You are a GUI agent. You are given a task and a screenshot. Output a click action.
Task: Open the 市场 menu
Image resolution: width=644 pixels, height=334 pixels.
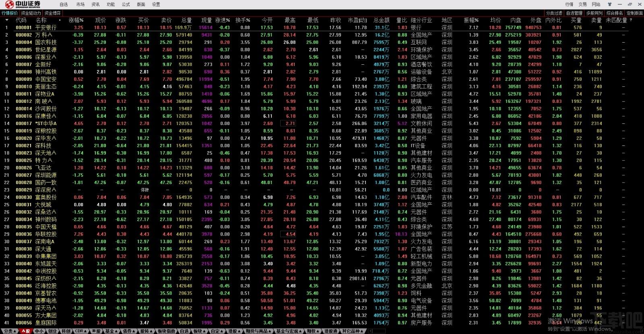(x=80, y=4)
